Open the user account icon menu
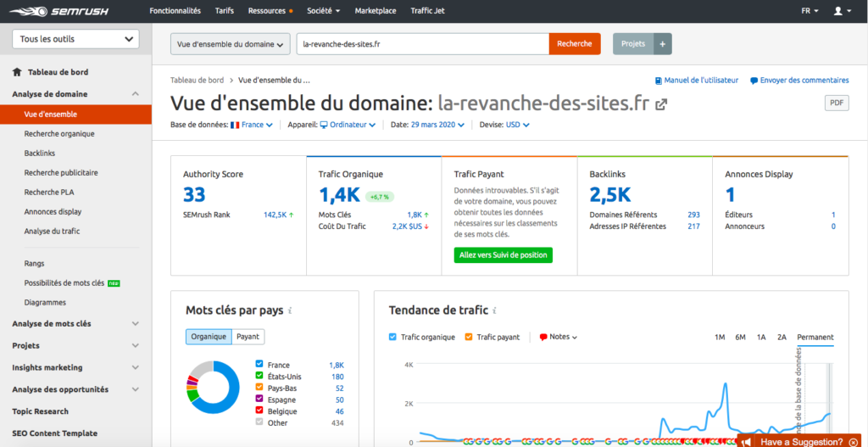The image size is (868, 447). 843,10
